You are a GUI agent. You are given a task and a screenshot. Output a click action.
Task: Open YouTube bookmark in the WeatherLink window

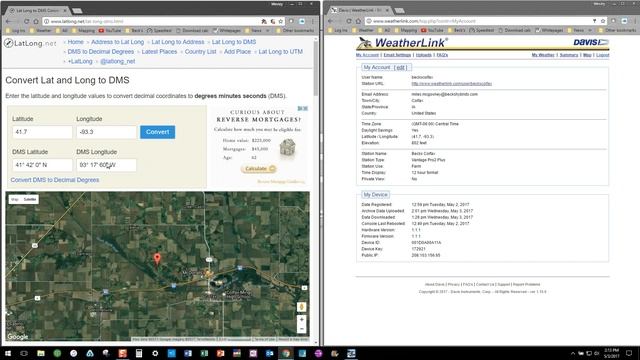point(432,31)
